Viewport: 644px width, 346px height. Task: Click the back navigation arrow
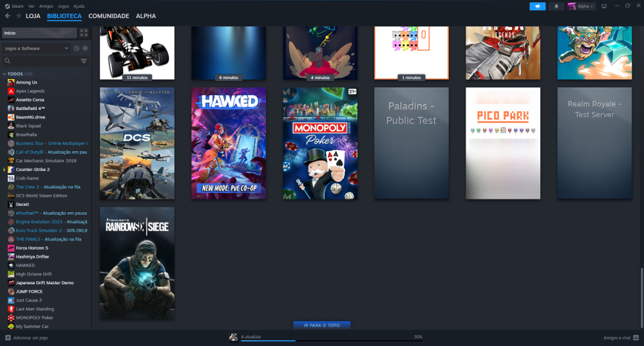coord(8,15)
